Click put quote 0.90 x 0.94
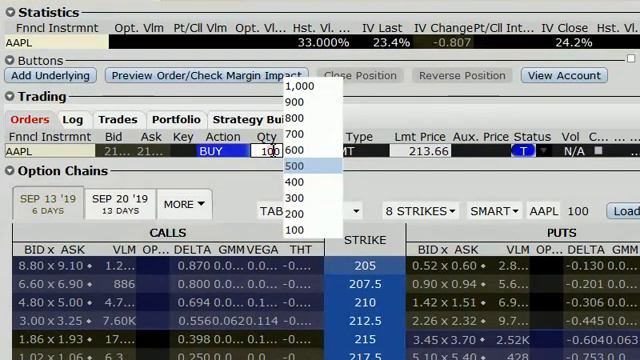 click(x=445, y=284)
